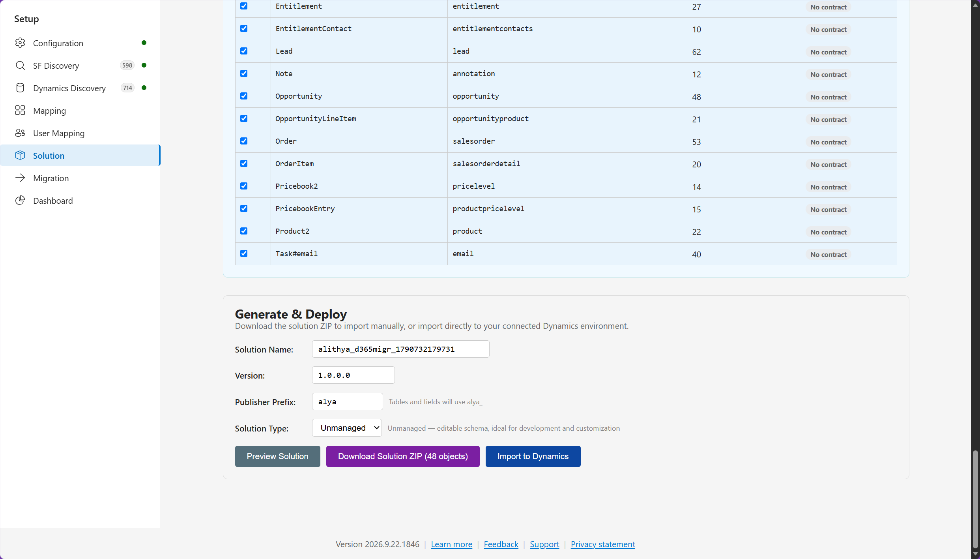
Task: Click Import to Dynamics button
Action: (533, 456)
